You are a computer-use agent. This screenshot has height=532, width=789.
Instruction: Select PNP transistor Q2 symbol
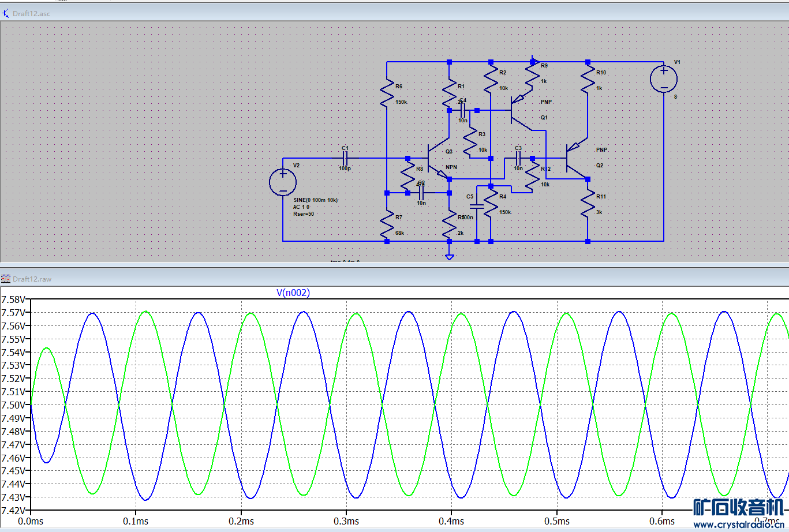point(578,159)
